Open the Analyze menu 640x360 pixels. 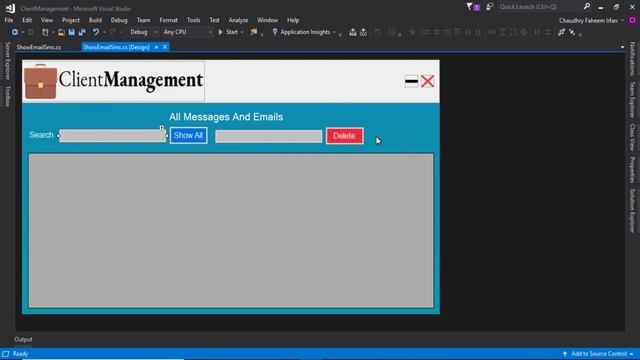[x=238, y=20]
